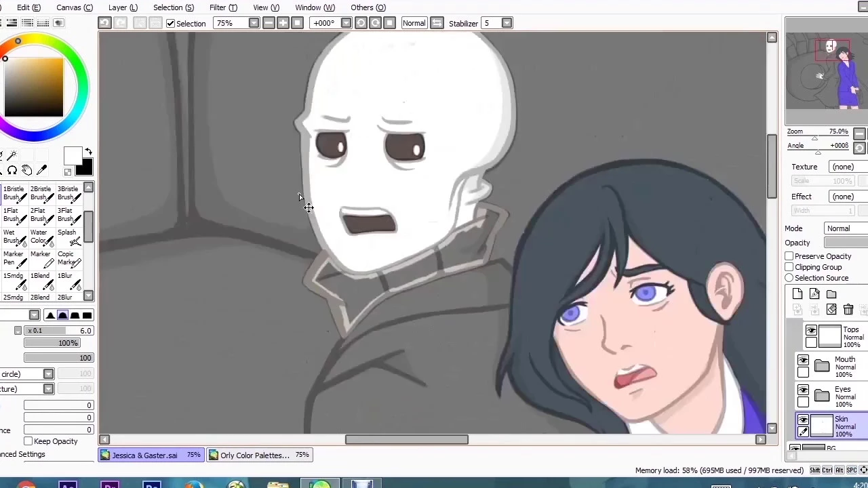Image resolution: width=868 pixels, height=488 pixels.
Task: Create a new layer folder
Action: (x=831, y=293)
